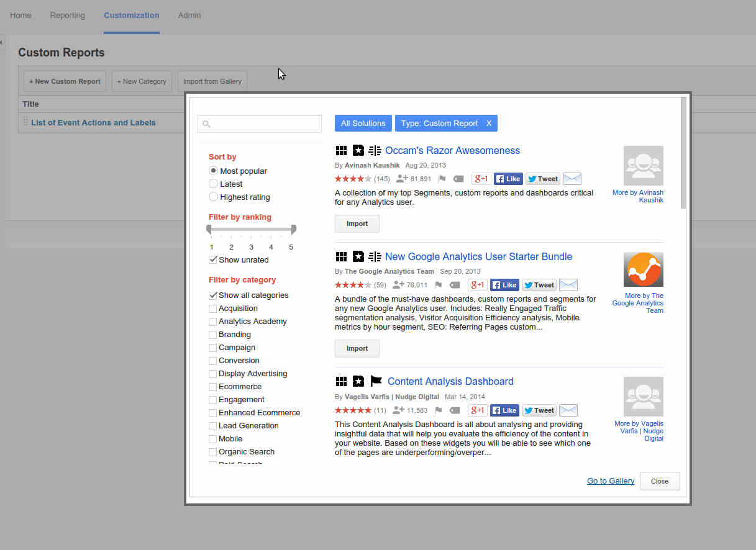Flag the Occam's Razor Awesomeness entry
The height and width of the screenshot is (550, 756).
tap(442, 179)
